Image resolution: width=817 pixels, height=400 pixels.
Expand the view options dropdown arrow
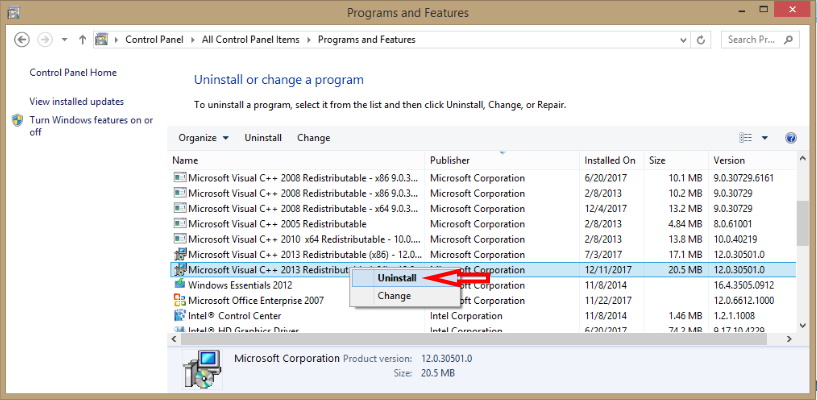tap(765, 138)
